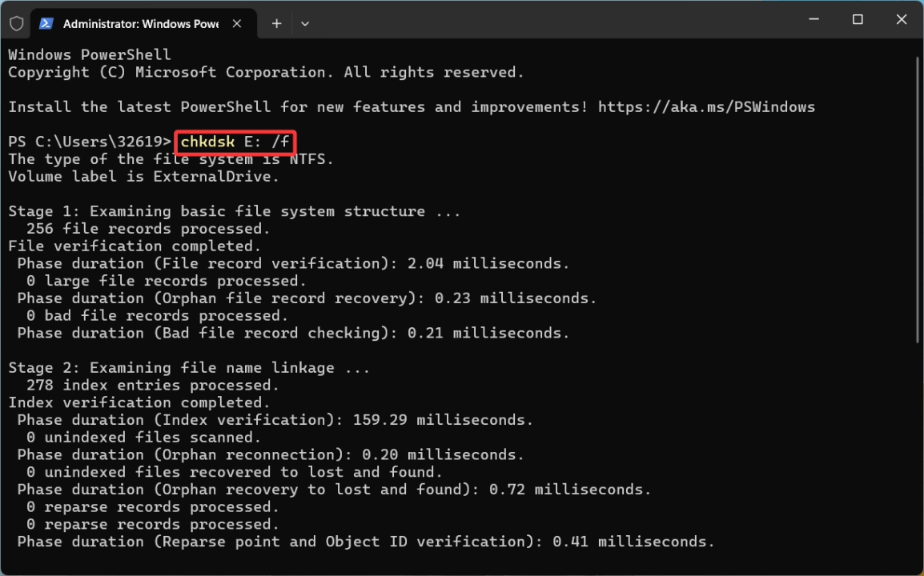Viewport: 924px width, 576px height.
Task: Click the highlighted chkdsk E: /f command
Action: tap(234, 142)
